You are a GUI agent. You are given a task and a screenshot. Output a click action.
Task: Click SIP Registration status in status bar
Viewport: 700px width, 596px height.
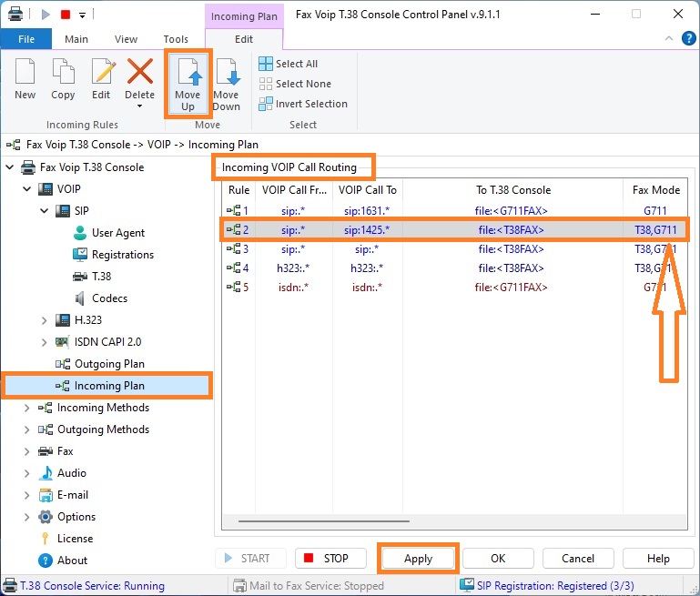[x=547, y=585]
